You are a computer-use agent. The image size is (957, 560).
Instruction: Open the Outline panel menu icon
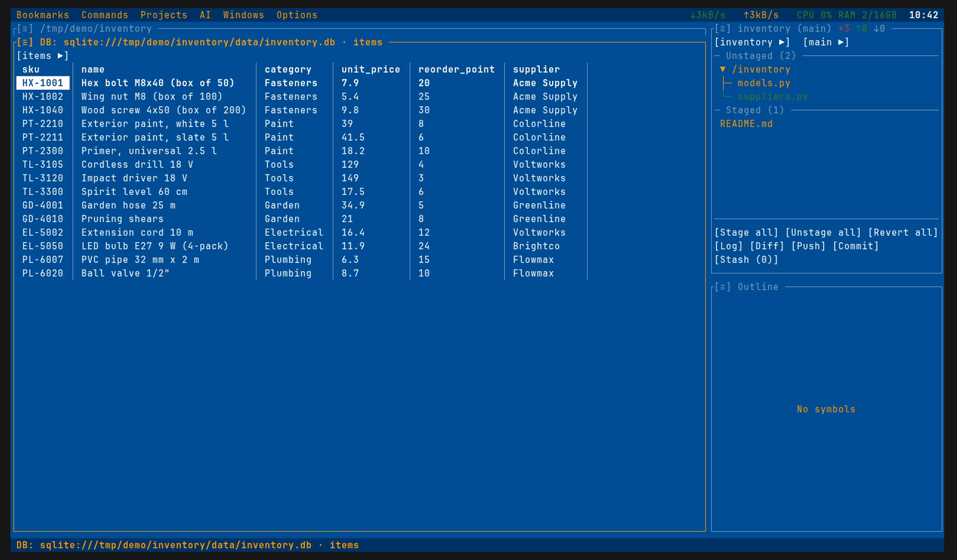click(723, 287)
